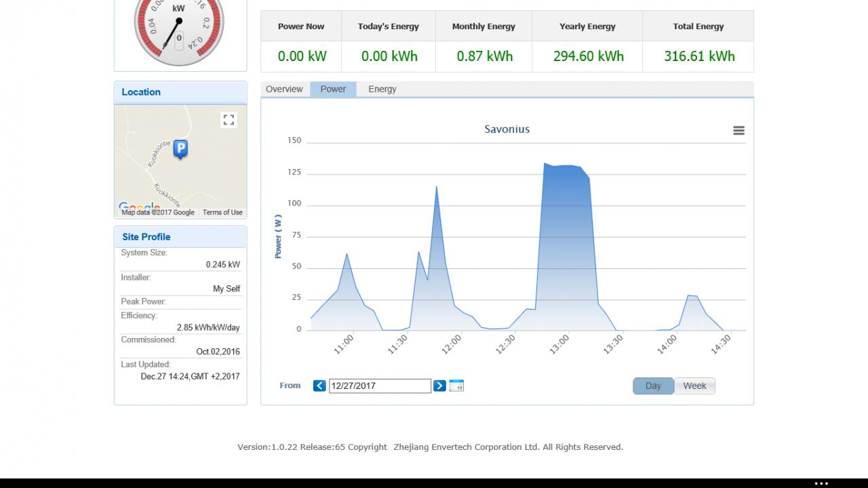Switch to the Overview tab
868x488 pixels.
click(x=284, y=89)
